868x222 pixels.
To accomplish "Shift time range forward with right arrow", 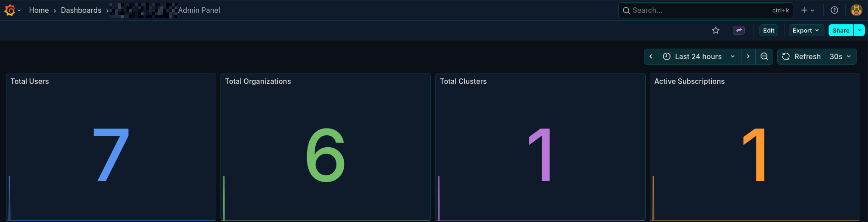I will pos(748,56).
